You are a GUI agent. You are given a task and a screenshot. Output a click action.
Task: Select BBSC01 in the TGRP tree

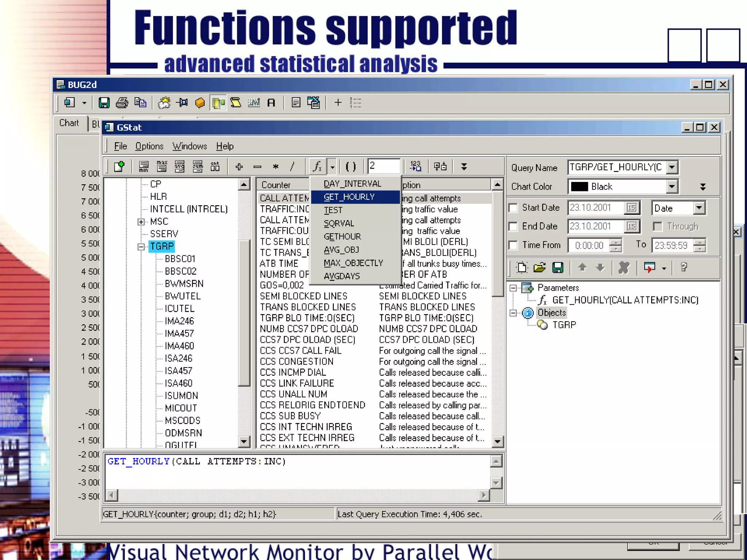click(180, 259)
